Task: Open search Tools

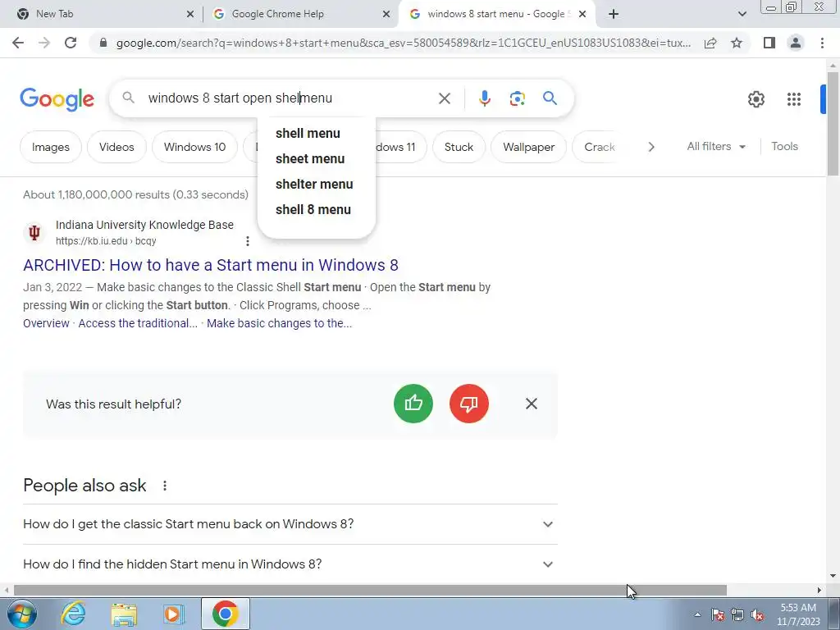Action: click(784, 146)
